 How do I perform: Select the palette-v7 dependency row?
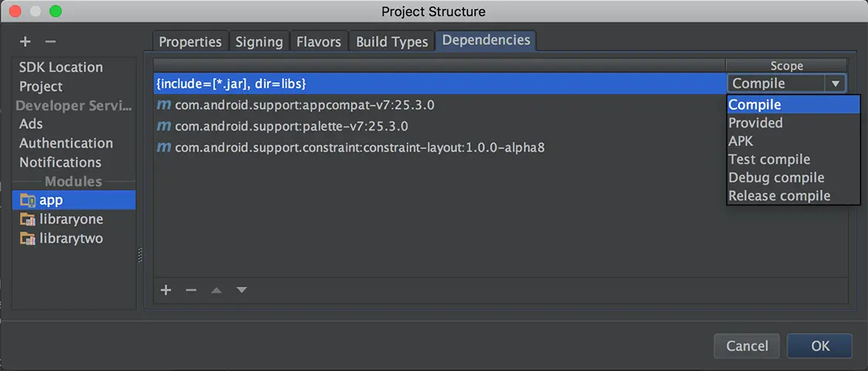(291, 126)
